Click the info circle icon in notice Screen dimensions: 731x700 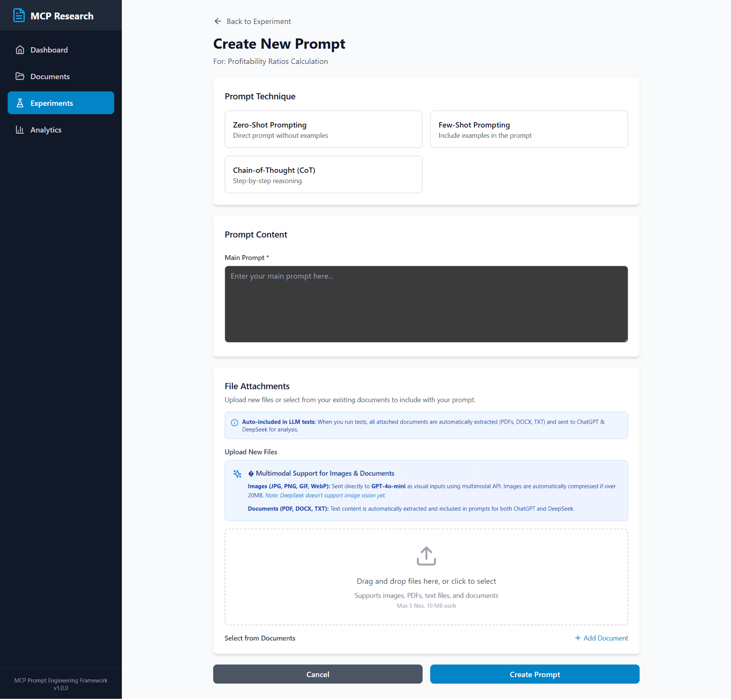pos(235,423)
